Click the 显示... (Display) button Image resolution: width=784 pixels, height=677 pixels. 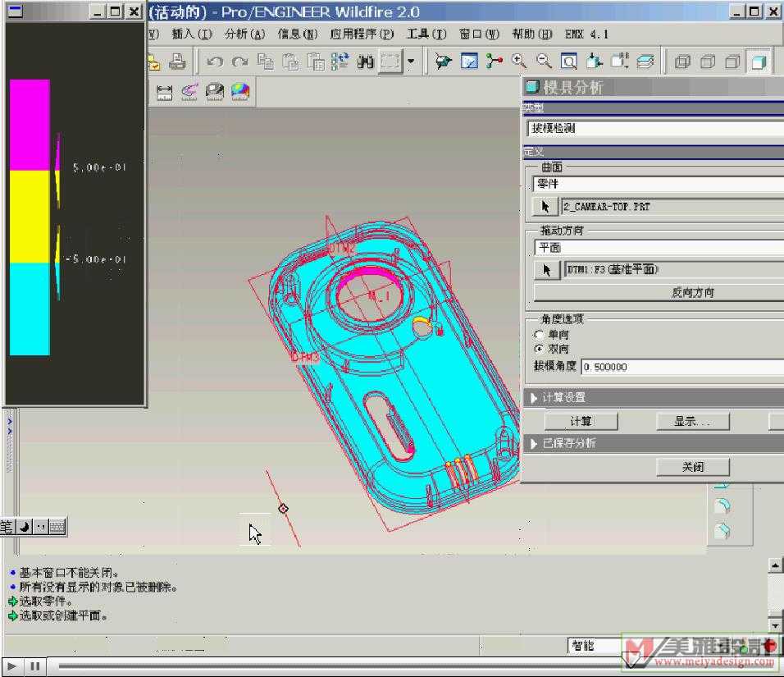[692, 421]
